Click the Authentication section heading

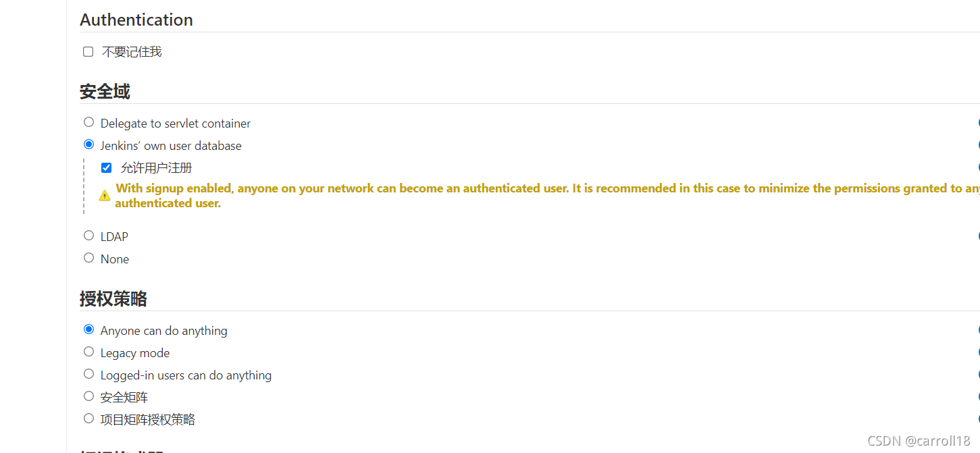(136, 20)
